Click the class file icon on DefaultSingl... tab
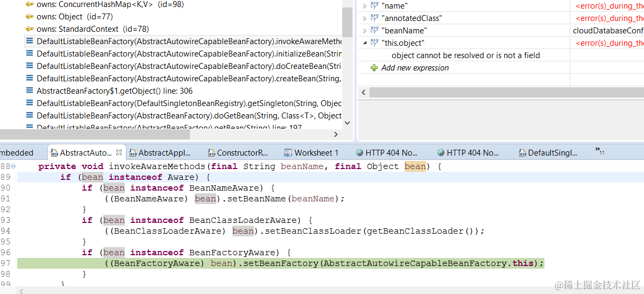The height and width of the screenshot is (294, 644). [522, 153]
